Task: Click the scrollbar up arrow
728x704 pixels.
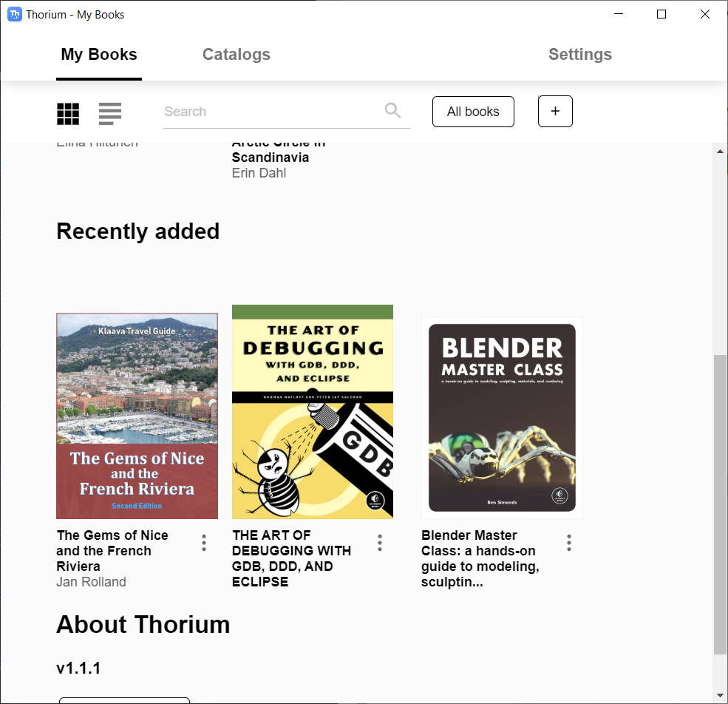Action: point(720,152)
